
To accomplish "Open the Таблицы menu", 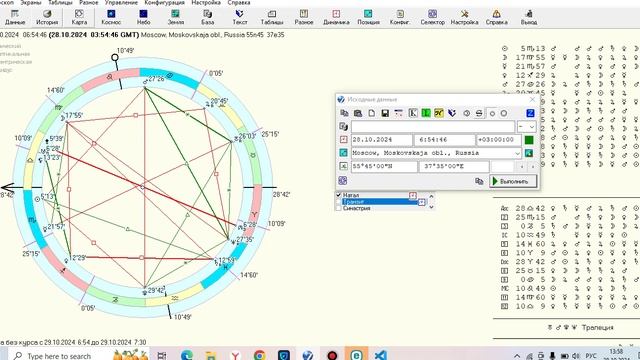I will click(60, 2).
